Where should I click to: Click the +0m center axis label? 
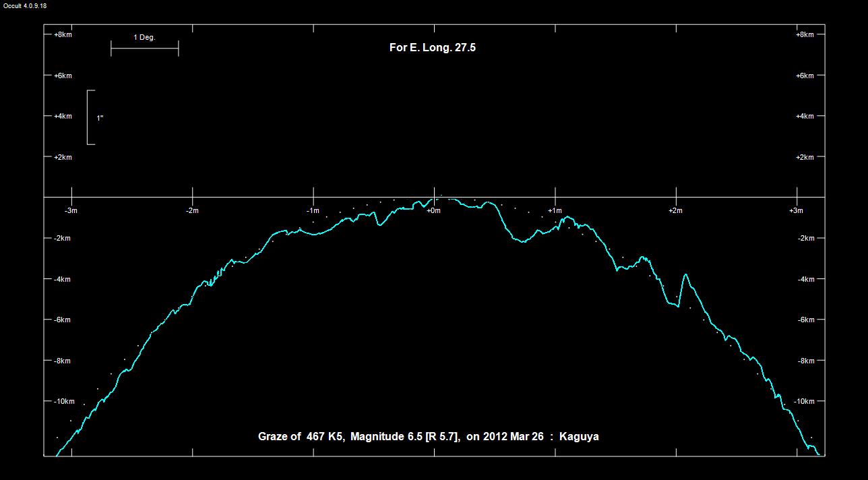433,210
